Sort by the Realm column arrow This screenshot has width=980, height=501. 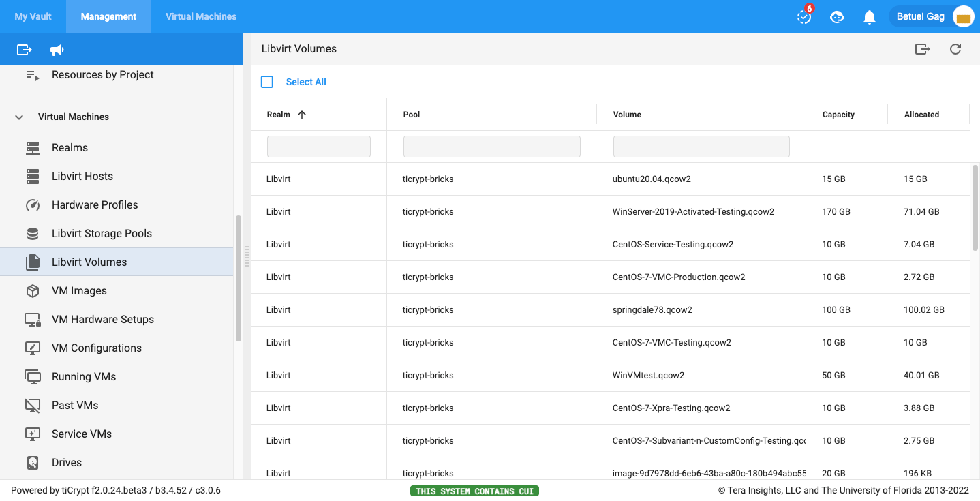tap(302, 115)
